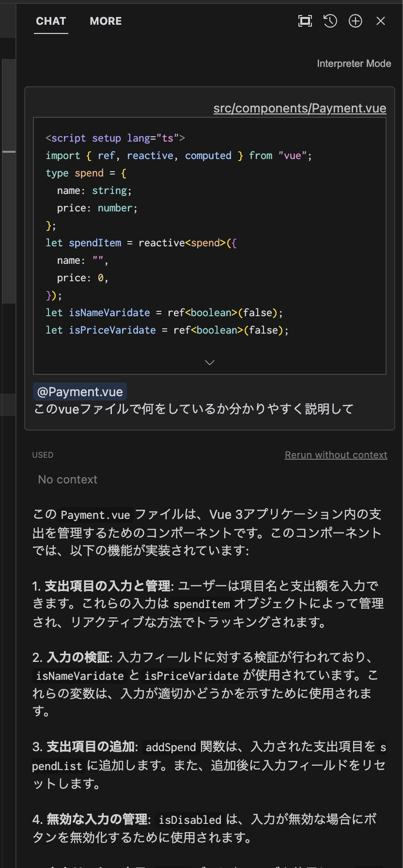Image resolution: width=403 pixels, height=868 pixels.
Task: Click the maximize chat panel icon
Action: [x=305, y=21]
